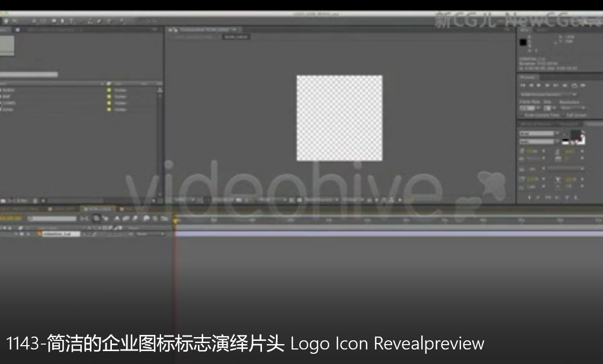Toggle Auto-keyframe in the timeline

point(155,219)
